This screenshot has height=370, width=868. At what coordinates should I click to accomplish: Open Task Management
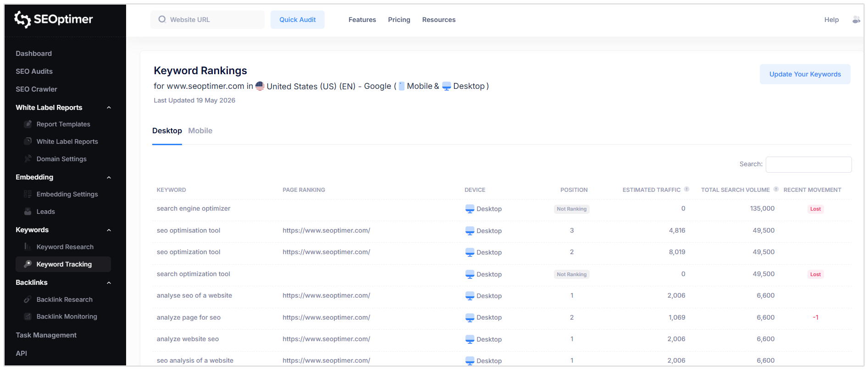click(x=46, y=335)
